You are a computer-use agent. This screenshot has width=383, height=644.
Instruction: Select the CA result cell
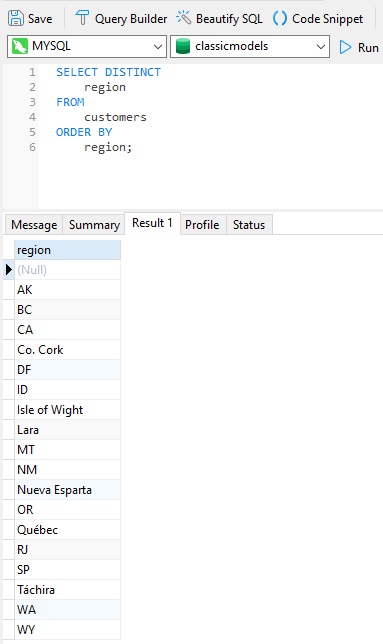coord(67,330)
